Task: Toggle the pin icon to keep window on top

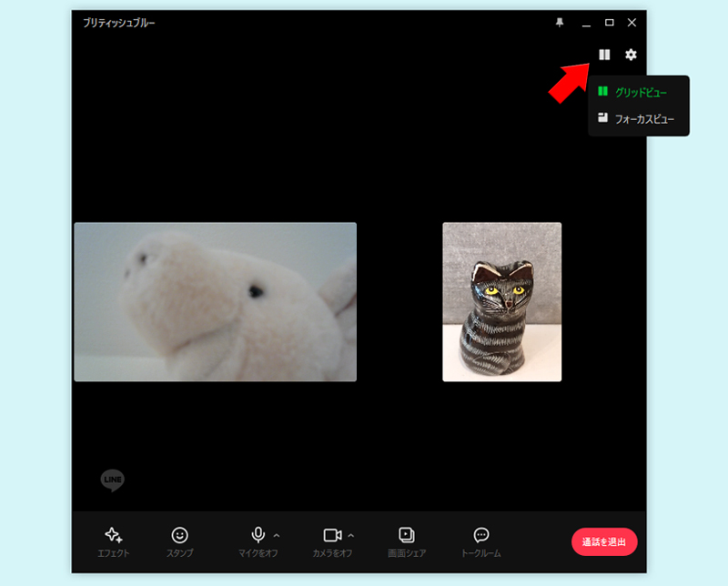Action: click(x=559, y=22)
